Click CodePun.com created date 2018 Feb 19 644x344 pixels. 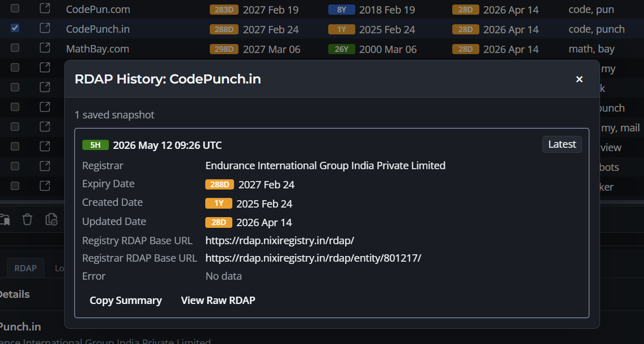pyautogui.click(x=387, y=10)
